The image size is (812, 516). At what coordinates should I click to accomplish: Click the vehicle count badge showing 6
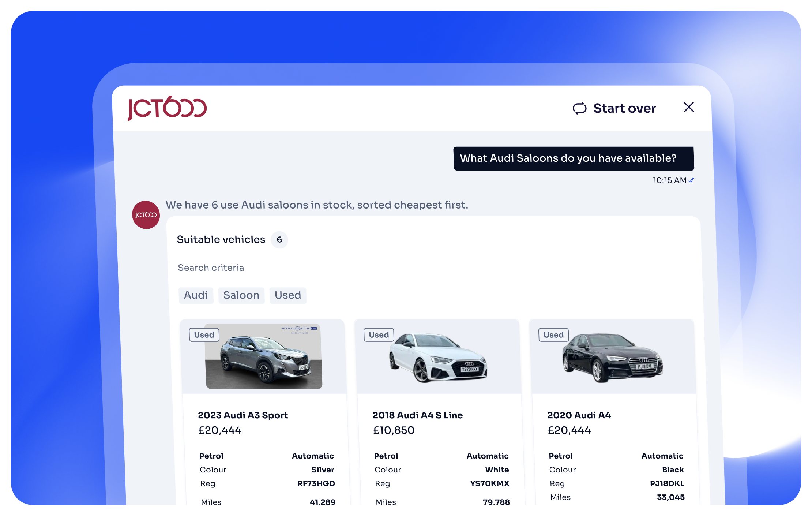pyautogui.click(x=279, y=240)
